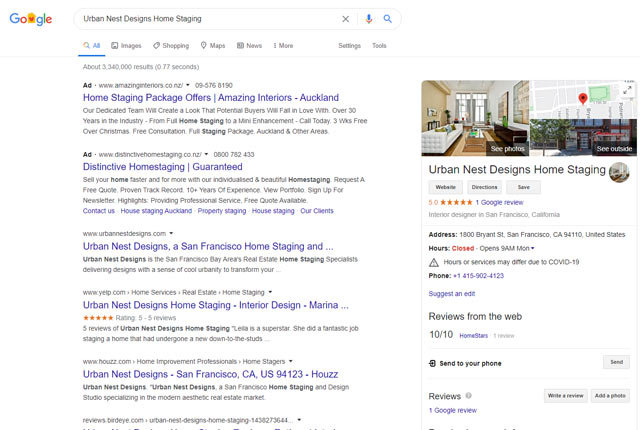Click the Save button
The image size is (640, 430).
point(524,187)
